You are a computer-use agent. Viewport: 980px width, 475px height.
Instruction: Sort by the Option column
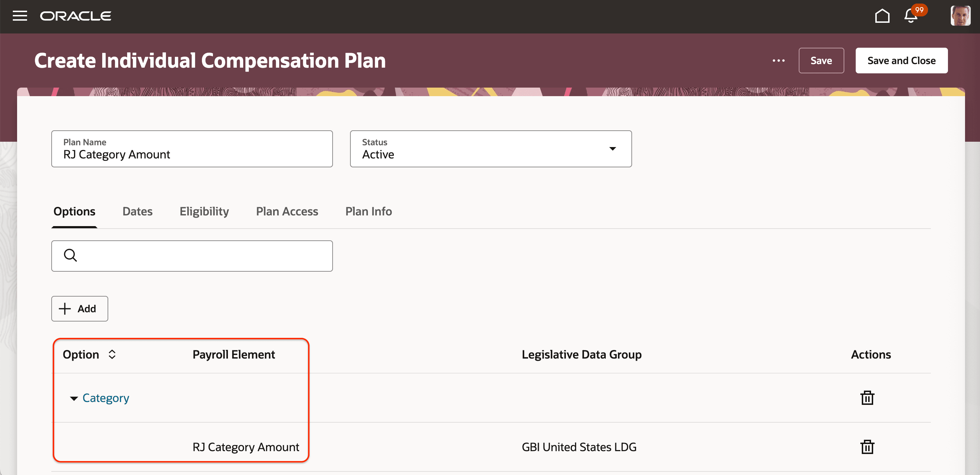(x=112, y=354)
